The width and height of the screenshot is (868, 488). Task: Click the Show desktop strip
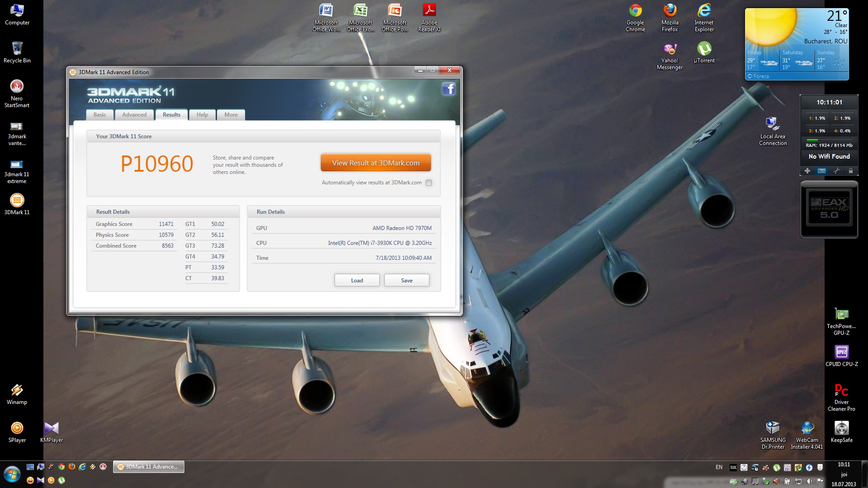pyautogui.click(x=864, y=474)
